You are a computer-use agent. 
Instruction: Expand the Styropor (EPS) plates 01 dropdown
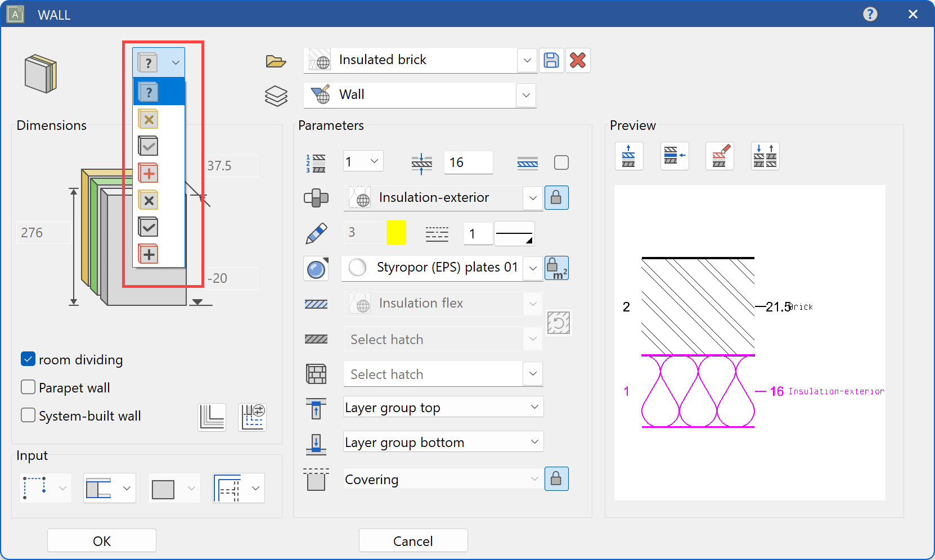tap(532, 268)
